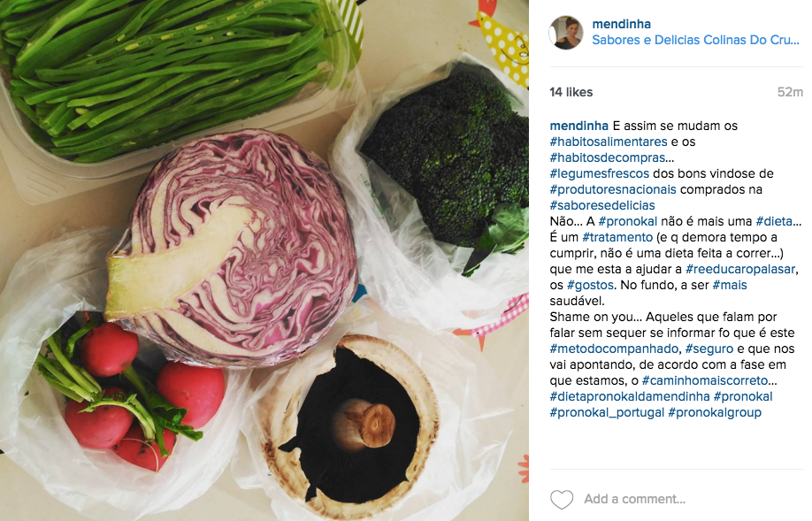This screenshot has width=812, height=521.
Task: Open #pronokalgroup hashtag
Action: pos(715,413)
